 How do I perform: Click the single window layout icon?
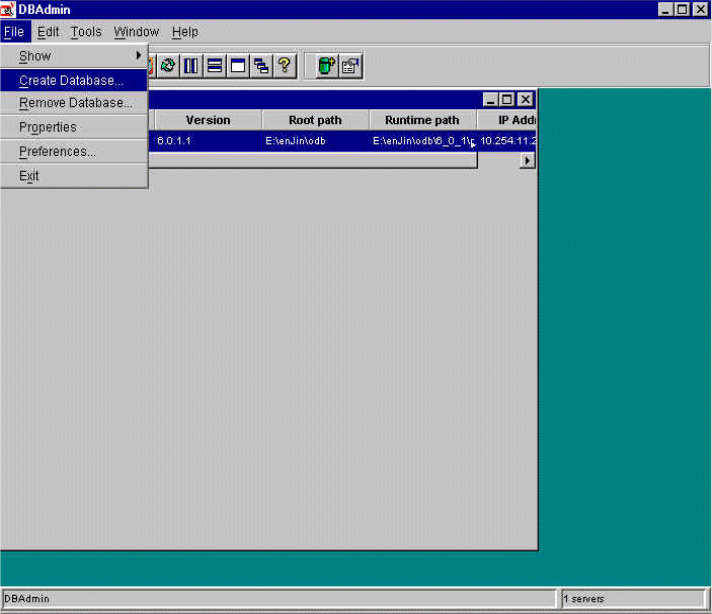[x=238, y=66]
